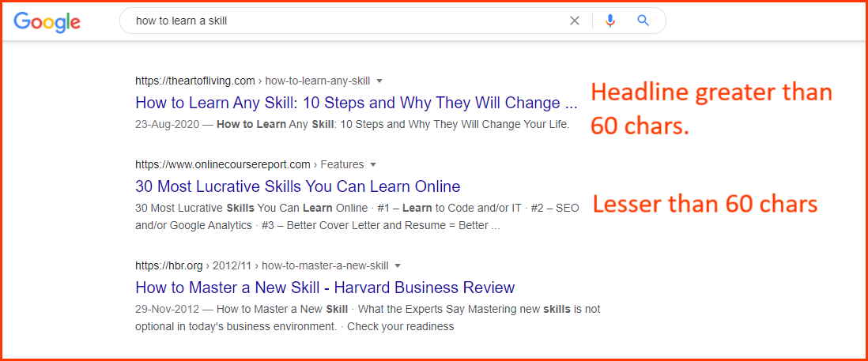868x361 pixels.
Task: Click snippet text '#1 – Learn to Code and/or IT'
Action: tap(450, 209)
